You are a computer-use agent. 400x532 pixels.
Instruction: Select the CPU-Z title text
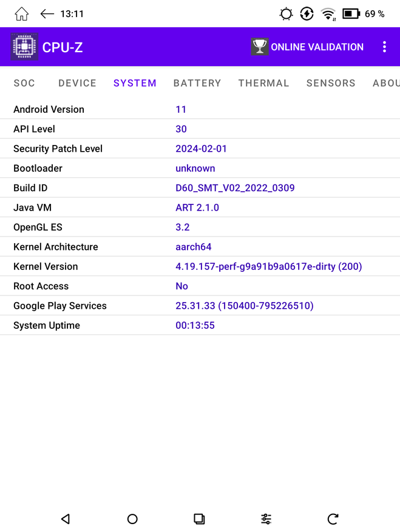(x=63, y=47)
